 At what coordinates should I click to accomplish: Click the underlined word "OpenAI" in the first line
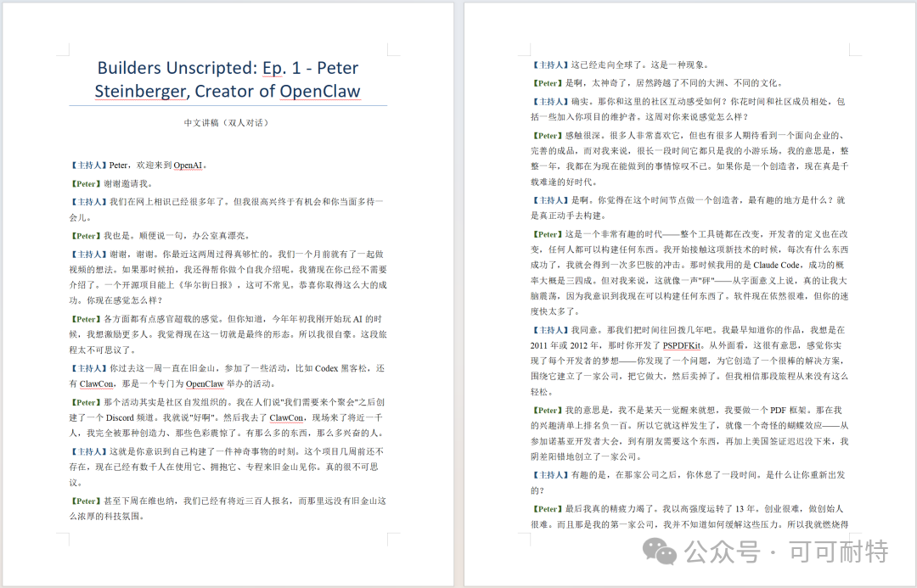(188, 165)
